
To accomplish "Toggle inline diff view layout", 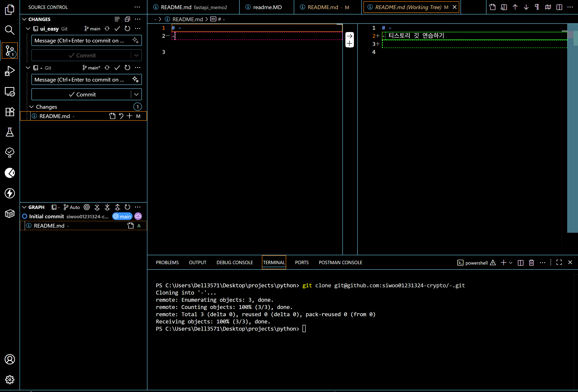I will [x=559, y=7].
